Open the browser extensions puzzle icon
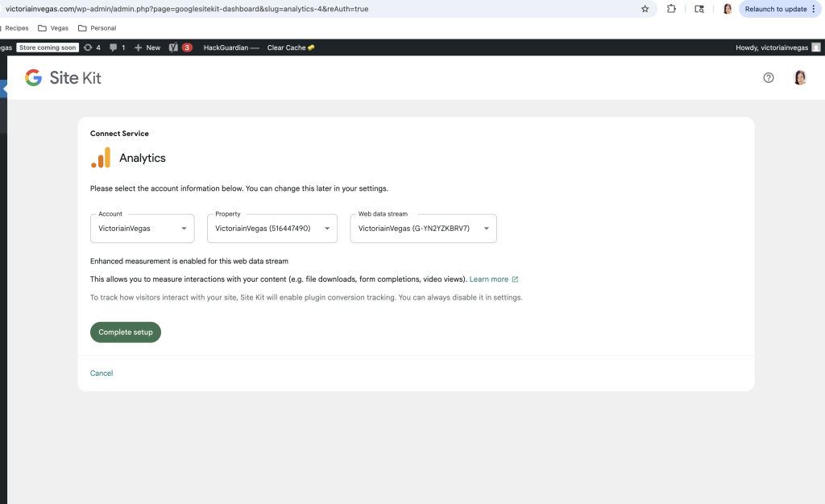Screen dimensions: 825x504 coord(672,9)
